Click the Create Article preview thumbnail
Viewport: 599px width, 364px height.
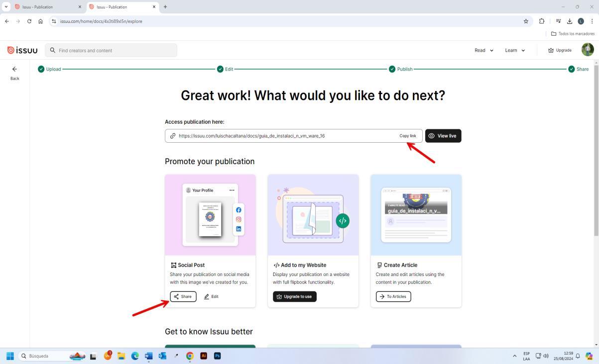click(x=416, y=215)
